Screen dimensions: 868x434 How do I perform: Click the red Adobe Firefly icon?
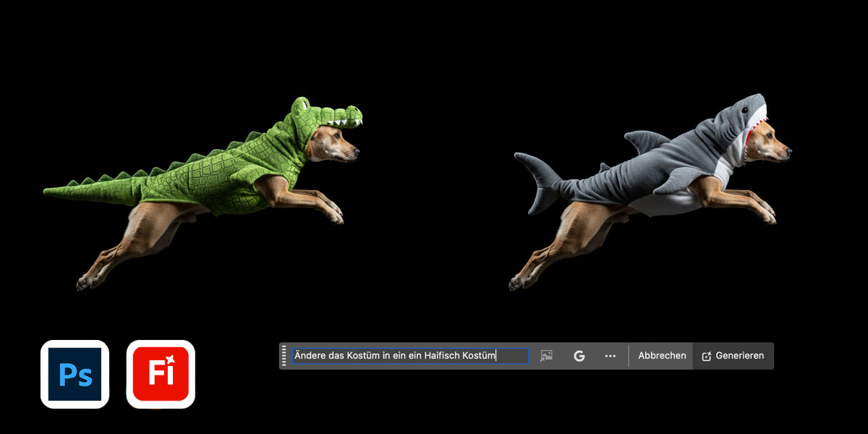(x=161, y=374)
